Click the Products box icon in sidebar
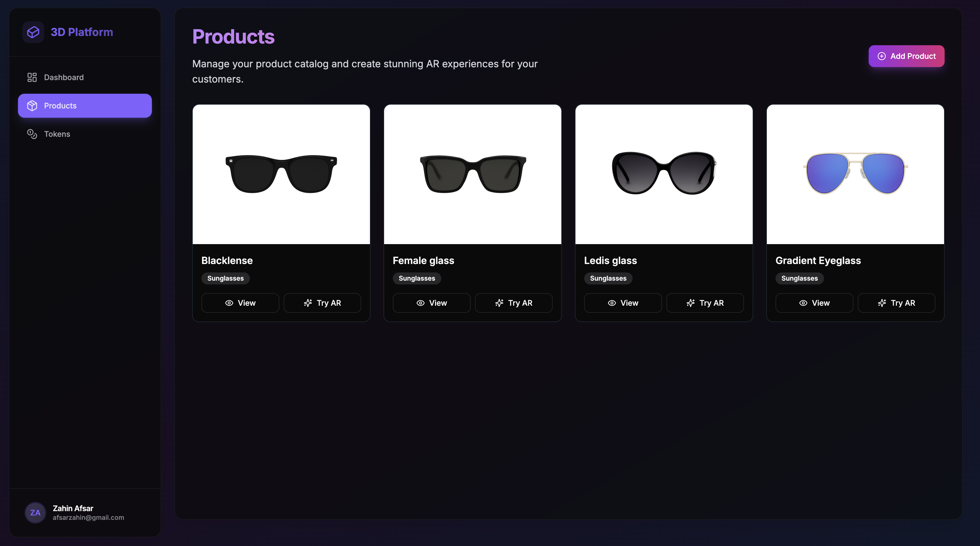980x546 pixels. pos(32,105)
